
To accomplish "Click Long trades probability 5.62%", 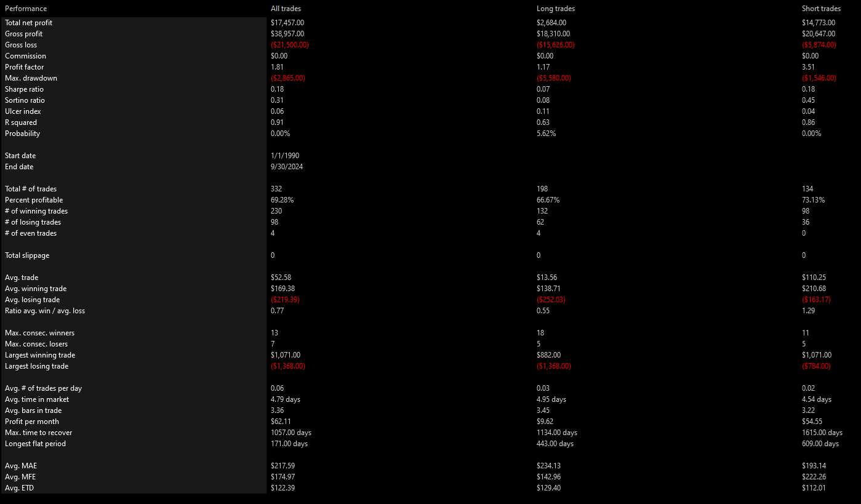I will [x=546, y=134].
